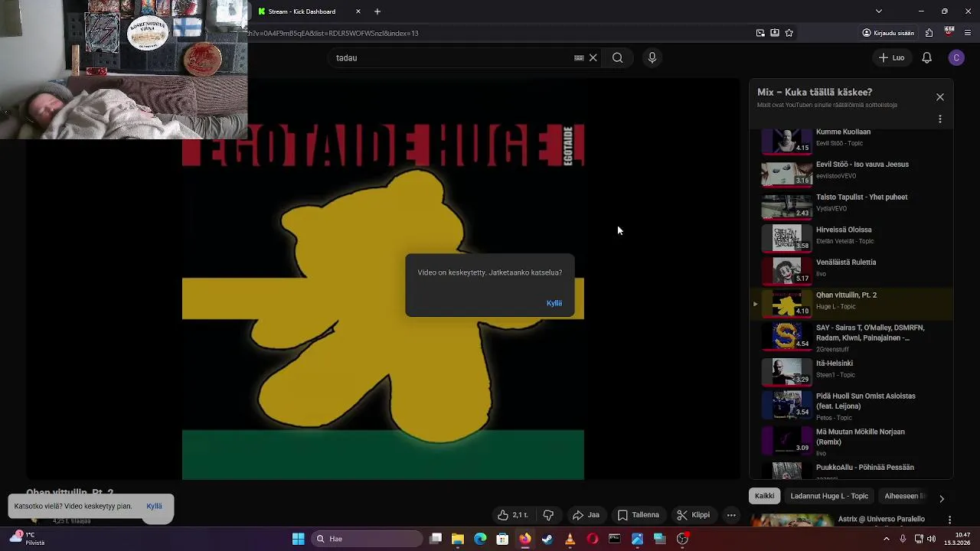Image resolution: width=980 pixels, height=551 pixels.
Task: Like the video with thumbs-up 2,1 t.
Action: click(x=513, y=515)
